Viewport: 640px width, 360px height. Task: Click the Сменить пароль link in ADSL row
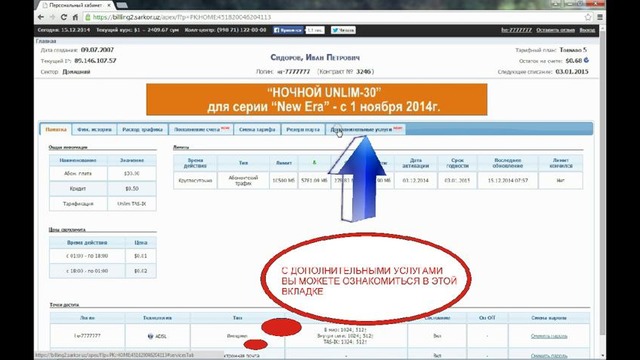coord(549,336)
